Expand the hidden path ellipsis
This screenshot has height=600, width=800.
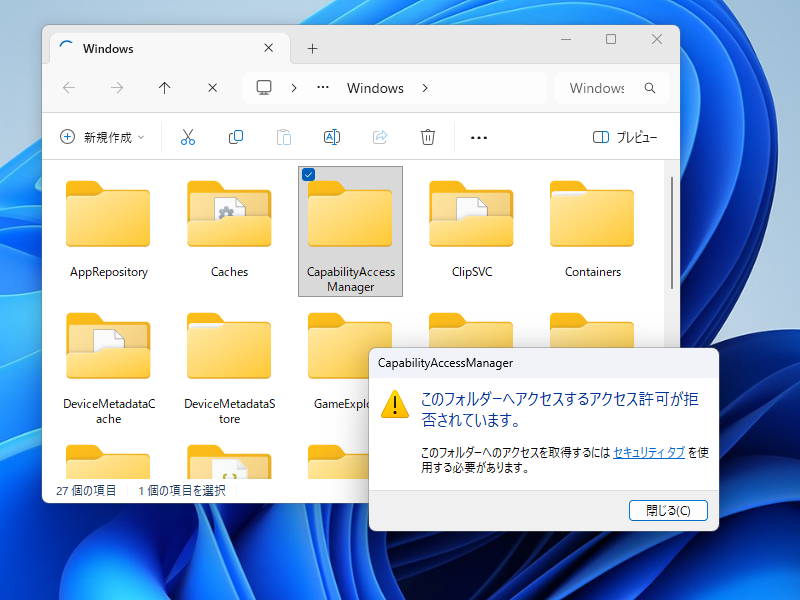(322, 87)
